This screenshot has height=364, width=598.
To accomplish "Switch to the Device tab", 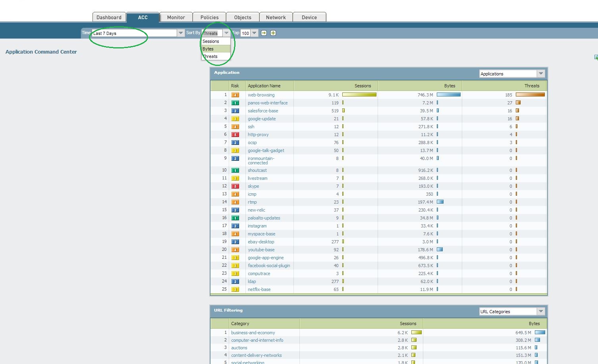I will point(309,17).
